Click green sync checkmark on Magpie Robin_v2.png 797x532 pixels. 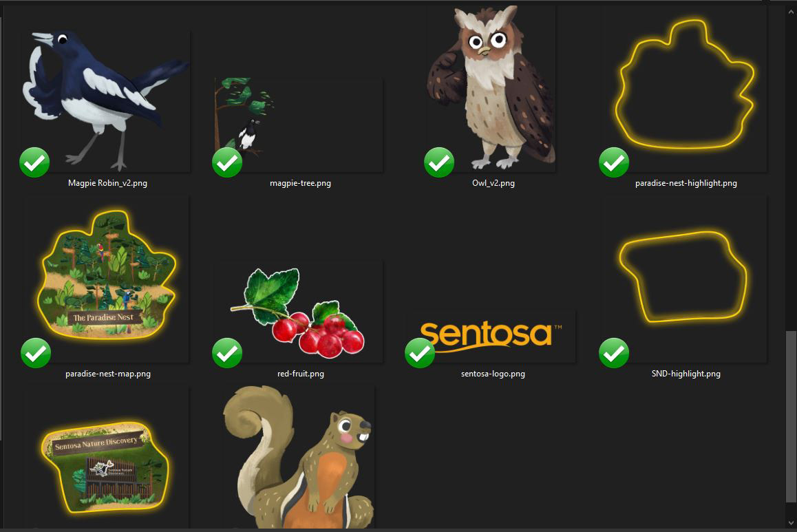click(x=34, y=162)
